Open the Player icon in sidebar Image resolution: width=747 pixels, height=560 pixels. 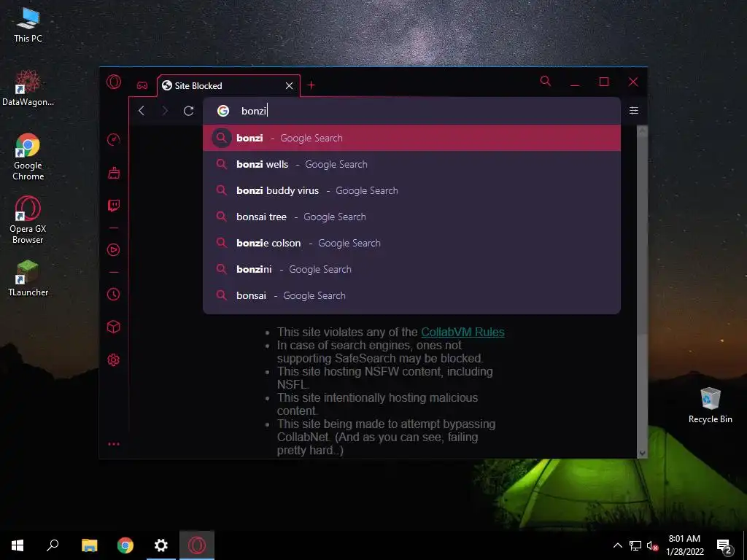[x=113, y=249]
